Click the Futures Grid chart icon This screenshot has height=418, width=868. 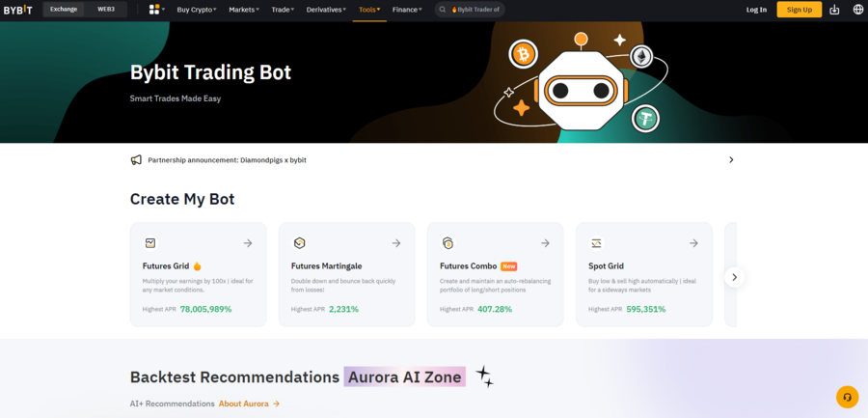pos(150,243)
